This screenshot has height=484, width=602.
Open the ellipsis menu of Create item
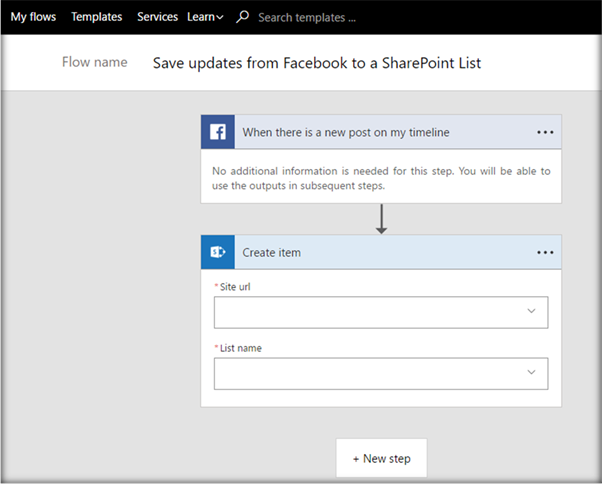point(545,253)
